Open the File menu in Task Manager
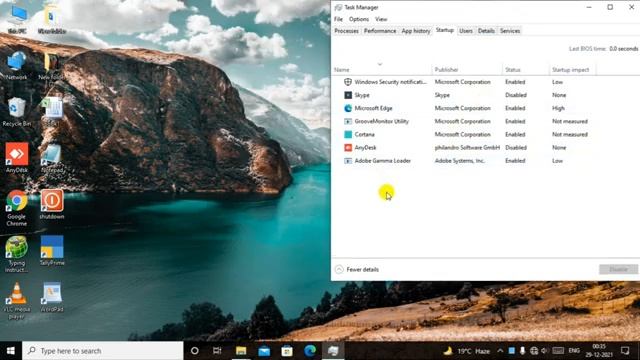Screen dimensions: 640x360 338,19
